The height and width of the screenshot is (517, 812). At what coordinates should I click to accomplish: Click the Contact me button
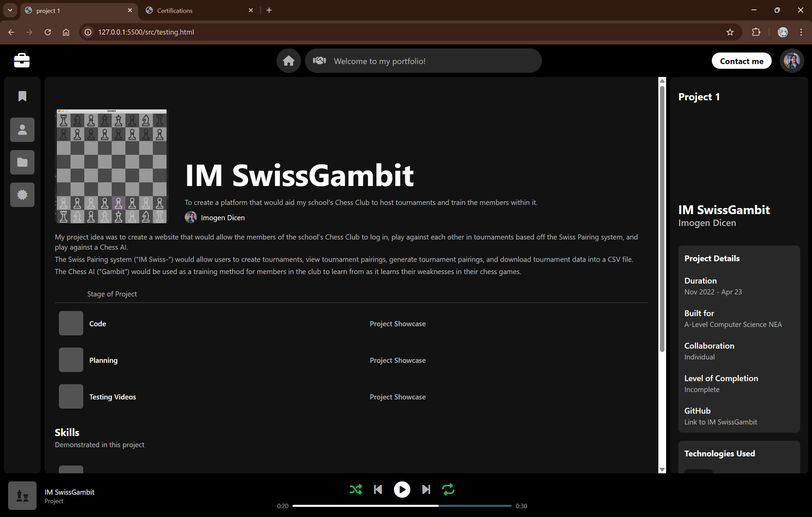pyautogui.click(x=741, y=61)
